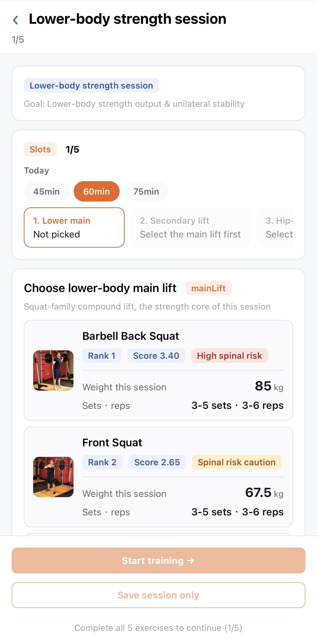Choose the Front Squat title

tap(112, 442)
